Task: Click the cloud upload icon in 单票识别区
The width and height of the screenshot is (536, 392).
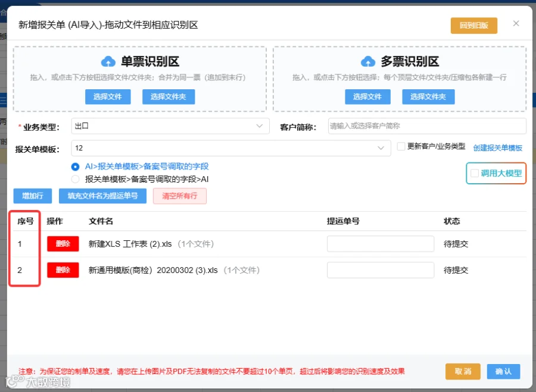Action: (108, 62)
